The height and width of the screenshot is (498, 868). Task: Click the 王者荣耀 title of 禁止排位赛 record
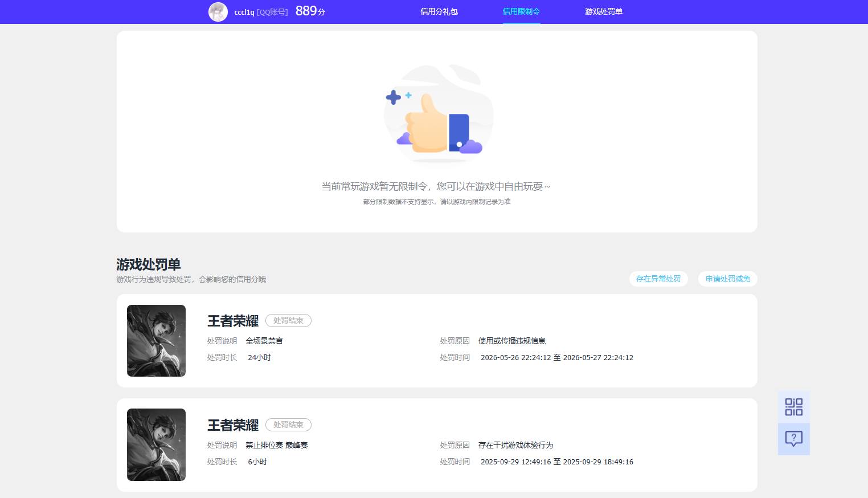pyautogui.click(x=233, y=425)
